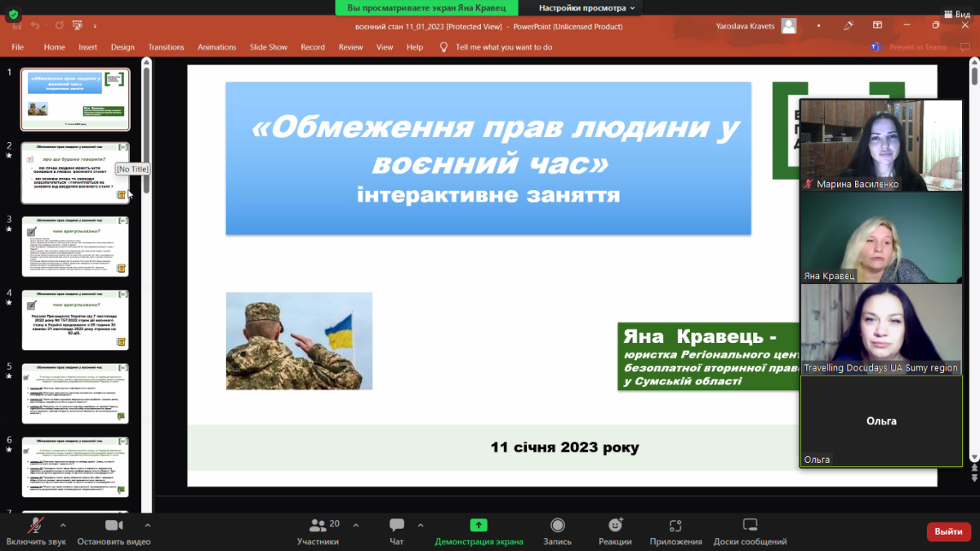Screen dimensions: 980x551
Task: Open Настройки просмотра dropdown
Action: [x=586, y=8]
